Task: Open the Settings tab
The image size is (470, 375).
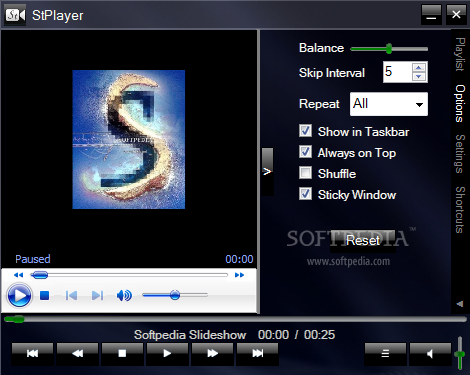Action: 460,154
